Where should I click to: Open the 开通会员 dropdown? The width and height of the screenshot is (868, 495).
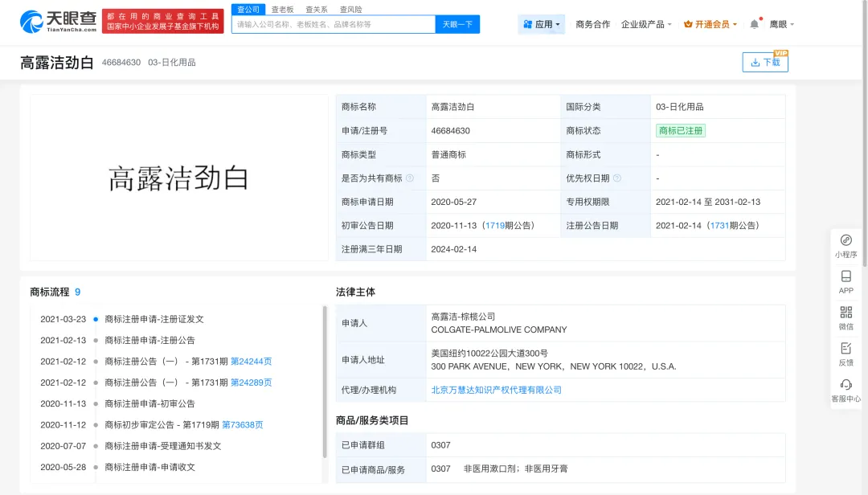[x=710, y=24]
